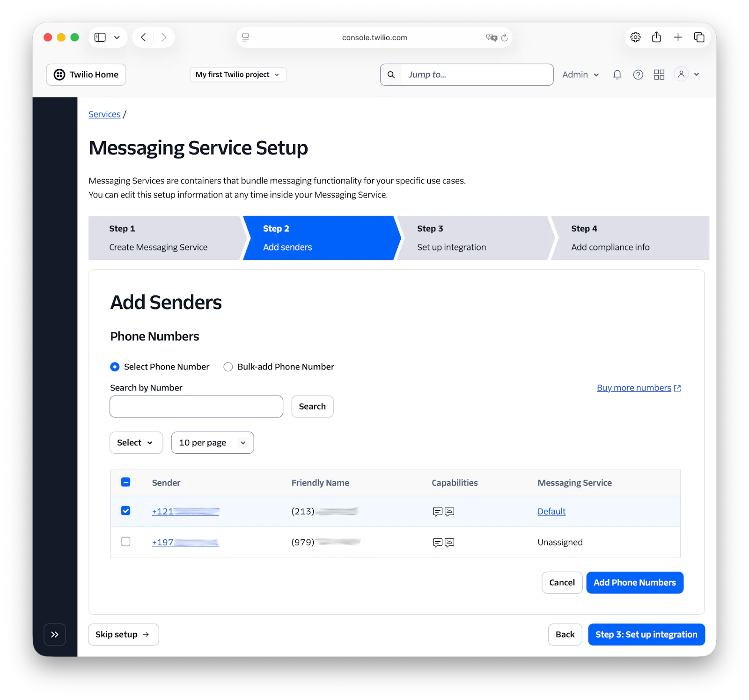
Task: Open the My first Twilio project dropdown
Action: click(238, 75)
